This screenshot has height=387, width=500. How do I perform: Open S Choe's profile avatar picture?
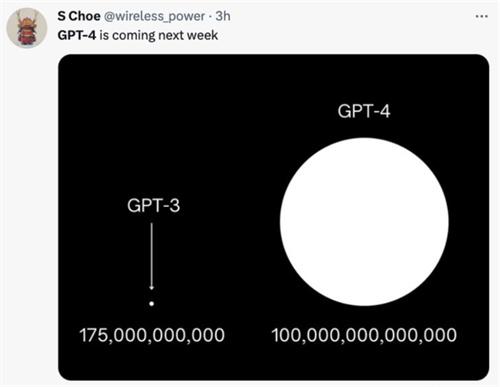27,28
